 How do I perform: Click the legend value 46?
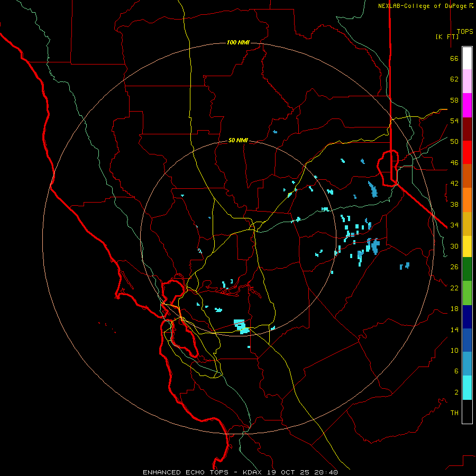454,163
